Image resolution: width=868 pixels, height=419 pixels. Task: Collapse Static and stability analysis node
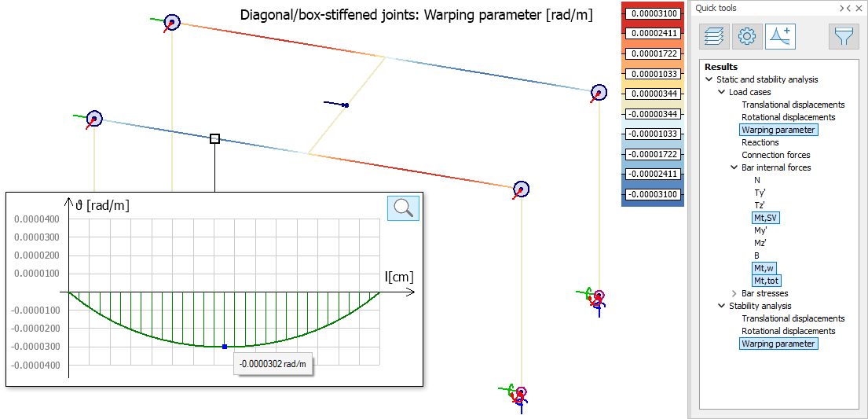pos(709,79)
